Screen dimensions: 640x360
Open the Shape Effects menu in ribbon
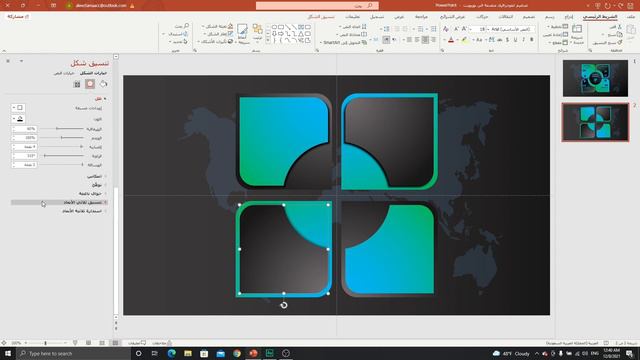pyautogui.click(x=216, y=42)
